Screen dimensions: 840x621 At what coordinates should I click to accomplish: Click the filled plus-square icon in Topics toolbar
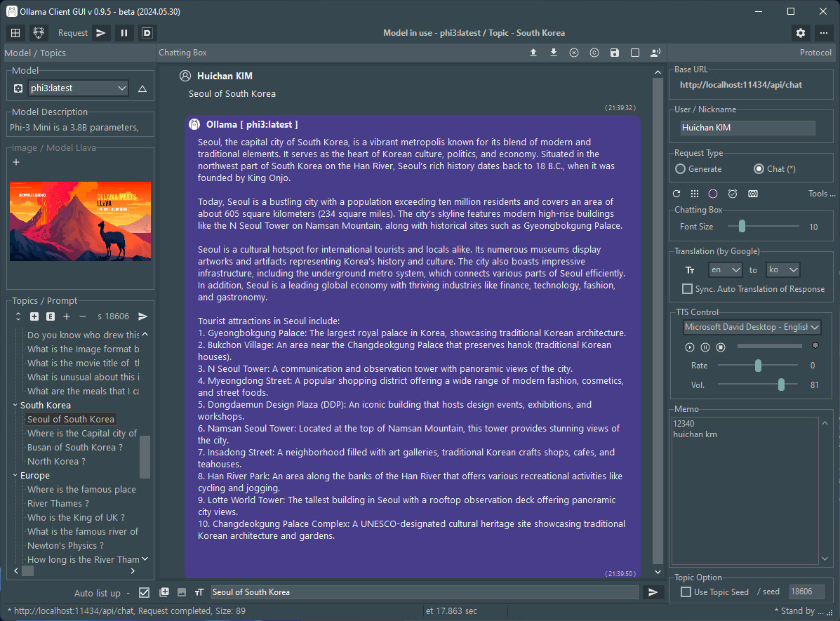coord(34,316)
